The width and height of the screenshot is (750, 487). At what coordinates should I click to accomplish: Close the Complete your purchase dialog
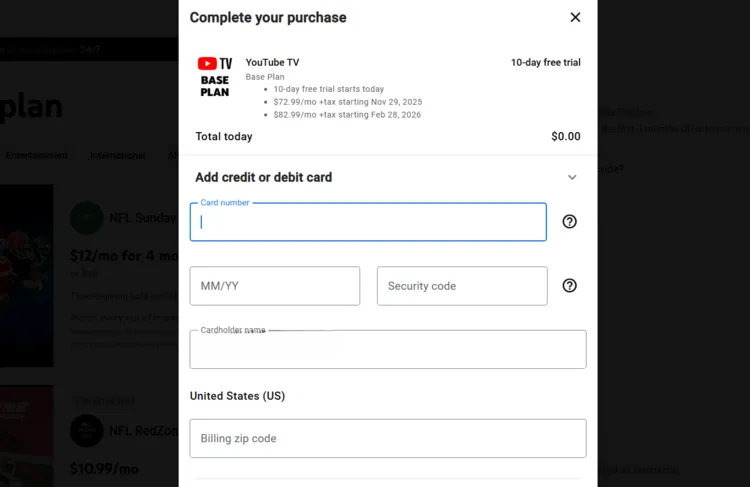(x=575, y=17)
